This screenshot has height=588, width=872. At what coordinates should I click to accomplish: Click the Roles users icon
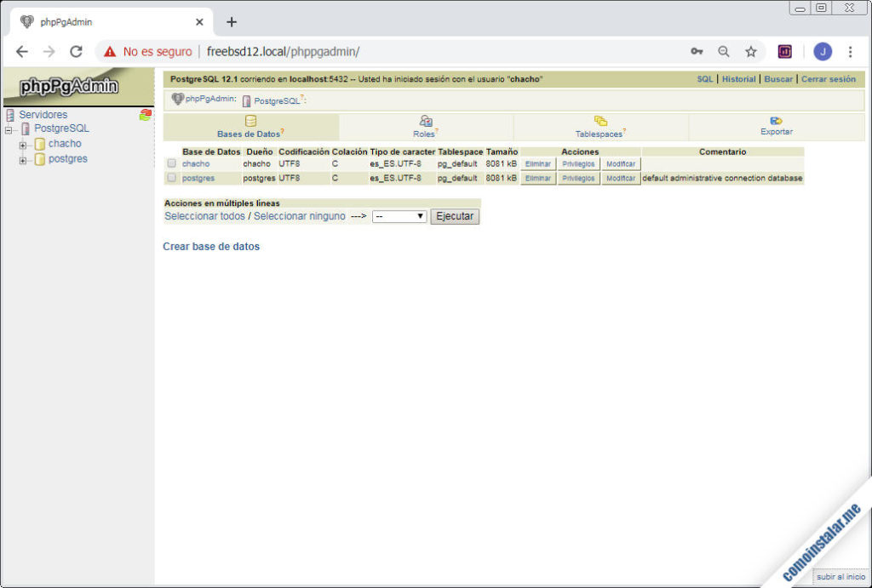pyautogui.click(x=426, y=121)
